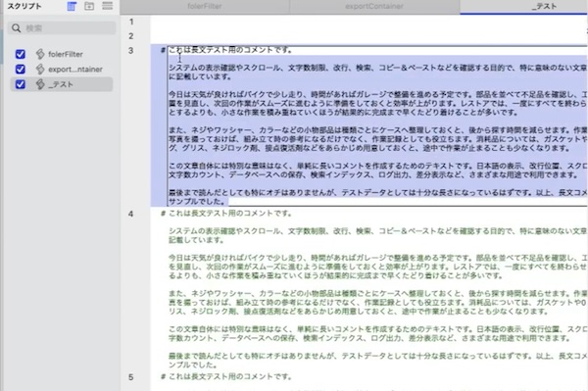The width and height of the screenshot is (588, 391).
Task: Uncheck the _テスト script checkbox
Action: pyautogui.click(x=21, y=84)
